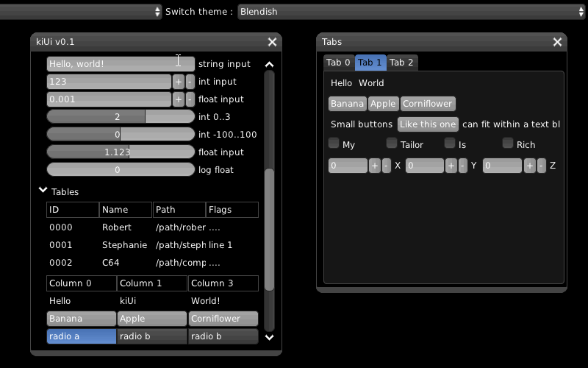The image size is (588, 368).
Task: Decrease the X value with minus button
Action: tap(387, 166)
